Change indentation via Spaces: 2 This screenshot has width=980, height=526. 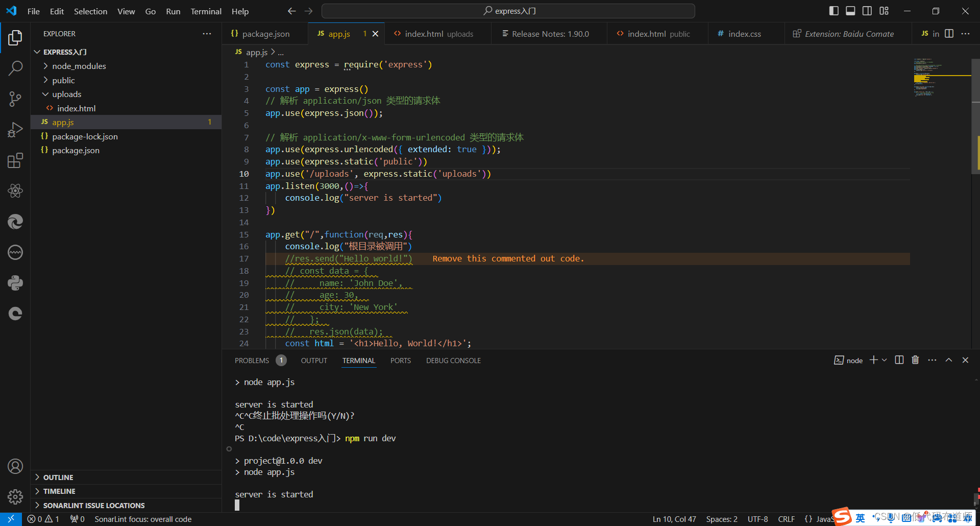tap(722, 519)
